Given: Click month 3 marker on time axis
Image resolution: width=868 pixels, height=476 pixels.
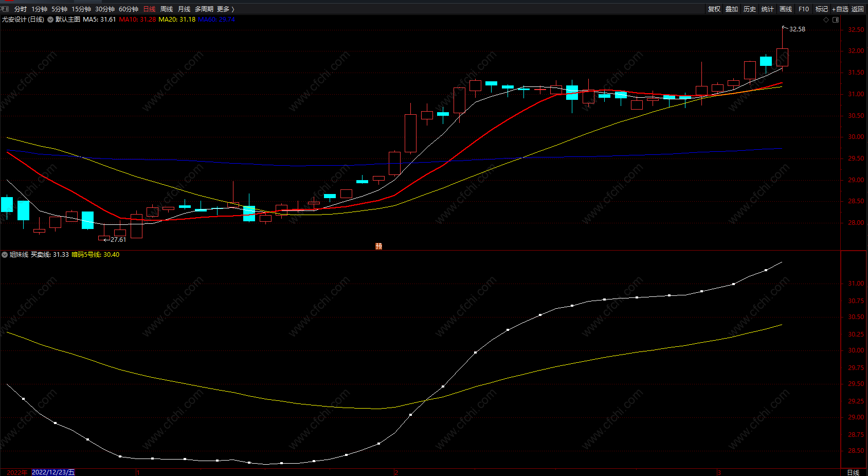Looking at the screenshot, I should 719,472.
